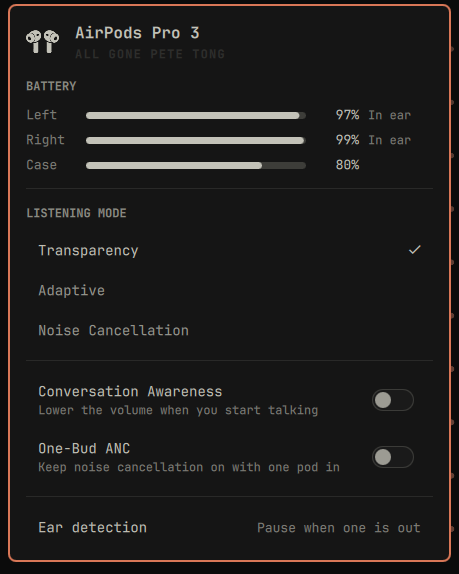Screen dimensions: 459x574
Task: Click the LISTENING MODE section header
Action: click(76, 213)
